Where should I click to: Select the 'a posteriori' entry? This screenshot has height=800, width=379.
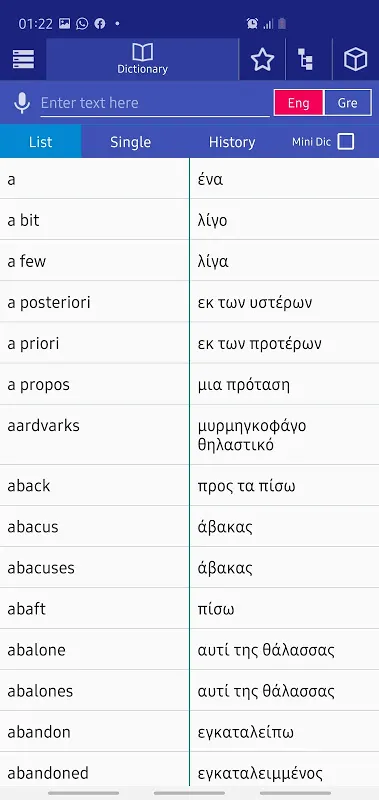(189, 302)
